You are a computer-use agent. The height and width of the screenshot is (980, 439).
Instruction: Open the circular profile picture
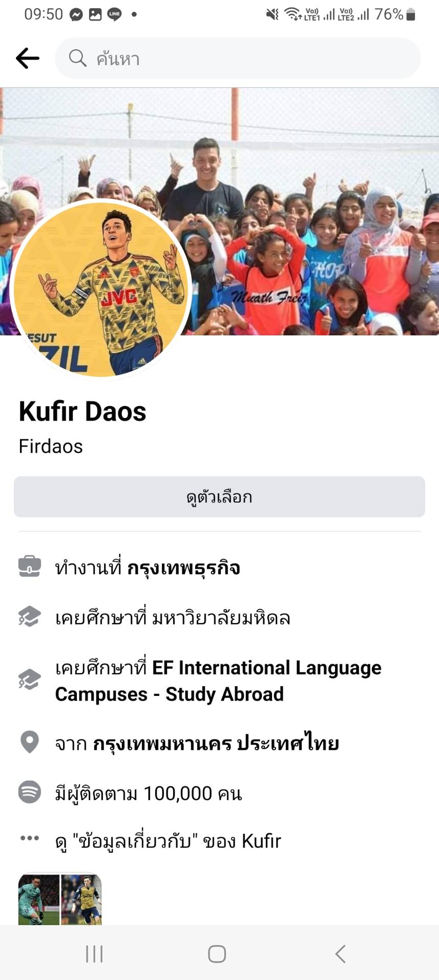[101, 289]
